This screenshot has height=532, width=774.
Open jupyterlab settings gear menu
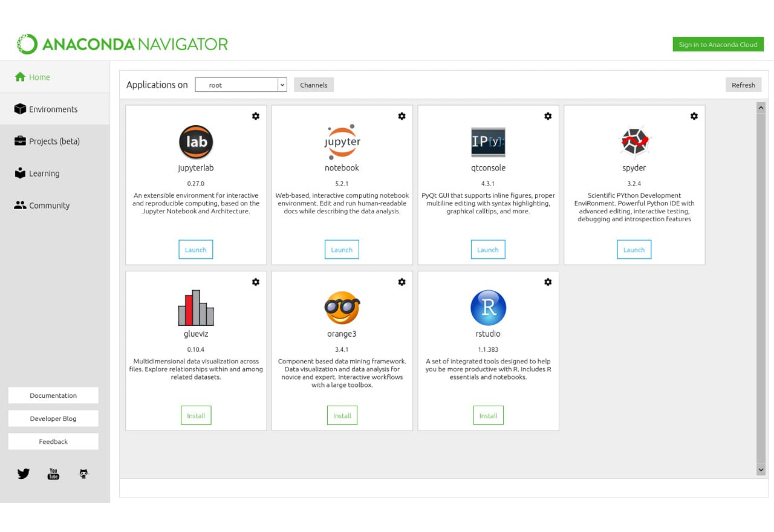point(256,116)
